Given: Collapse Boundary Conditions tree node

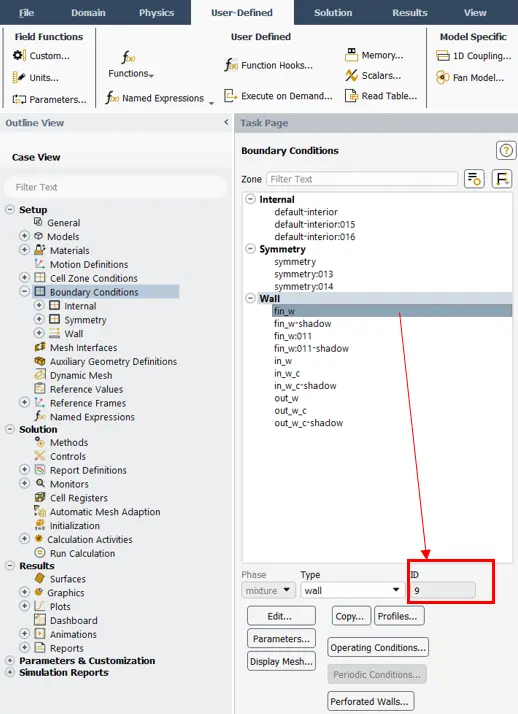Looking at the screenshot, I should click(x=25, y=291).
